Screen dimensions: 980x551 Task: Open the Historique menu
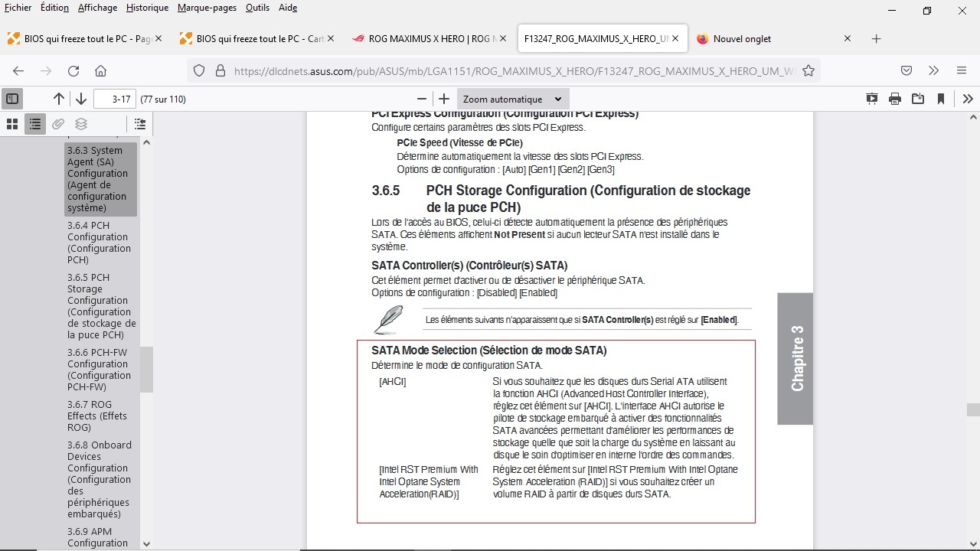pyautogui.click(x=147, y=8)
